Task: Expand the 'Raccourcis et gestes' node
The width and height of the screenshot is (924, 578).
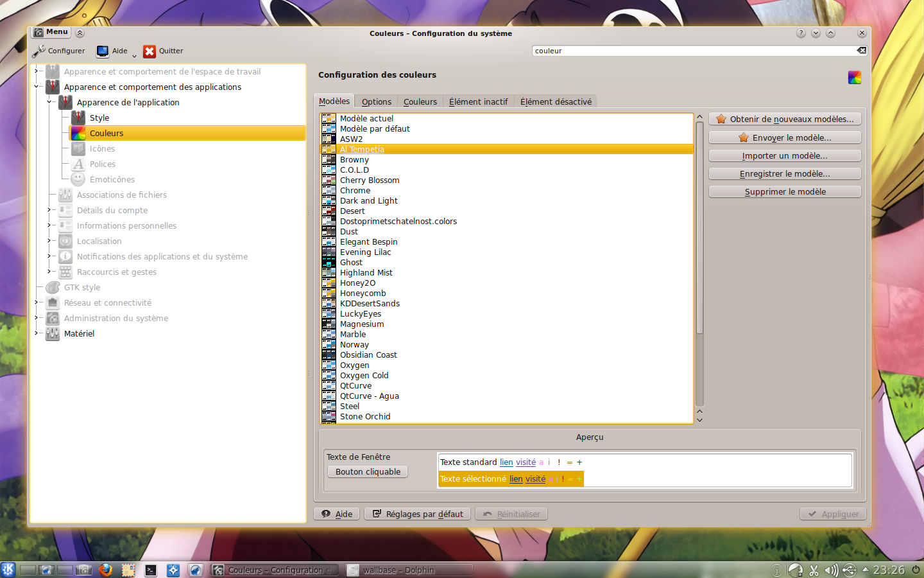Action: [x=49, y=272]
